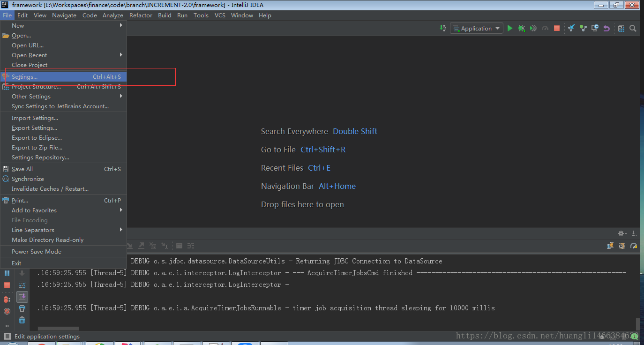
Task: Click Exit in File menu
Action: 63,263
